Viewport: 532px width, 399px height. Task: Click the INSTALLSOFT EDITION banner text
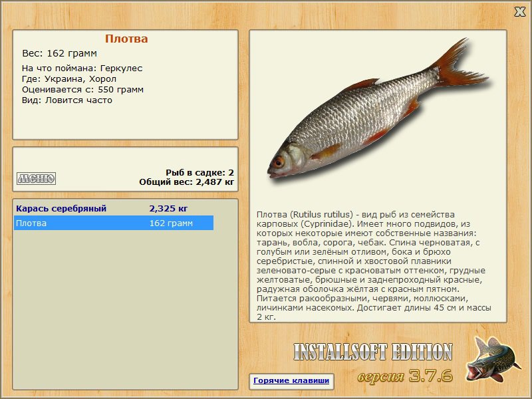click(373, 352)
